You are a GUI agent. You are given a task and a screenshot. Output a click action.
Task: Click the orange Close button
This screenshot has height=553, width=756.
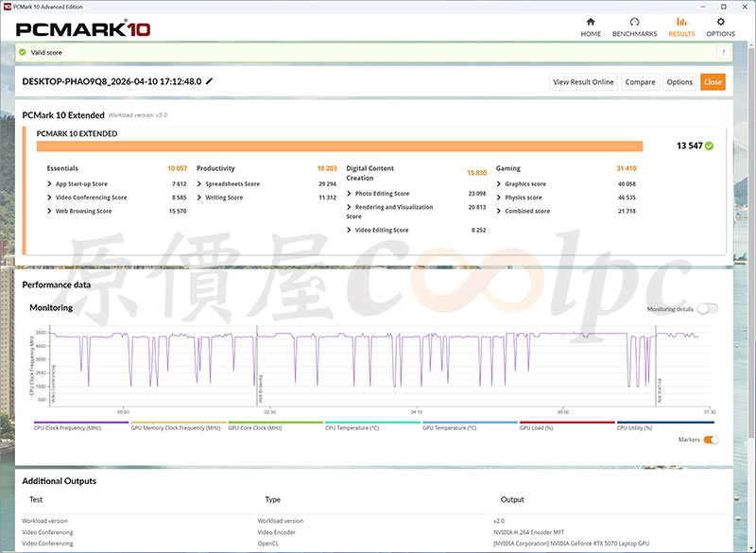pyautogui.click(x=713, y=82)
